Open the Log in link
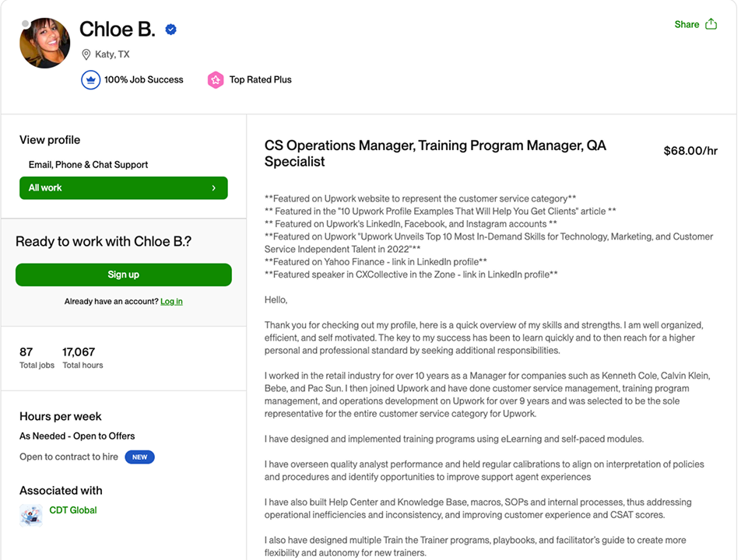Viewport: 741px width, 560px height. pos(171,302)
